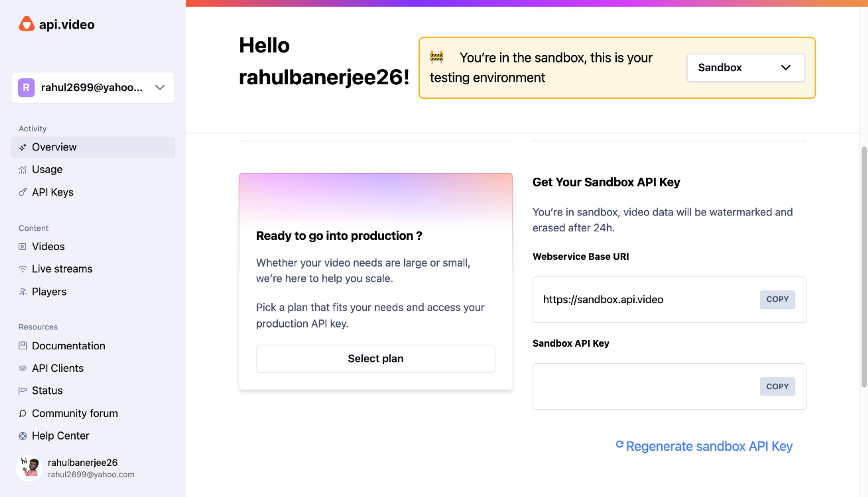
Task: Click the 'Activity' section label
Action: pyautogui.click(x=33, y=129)
